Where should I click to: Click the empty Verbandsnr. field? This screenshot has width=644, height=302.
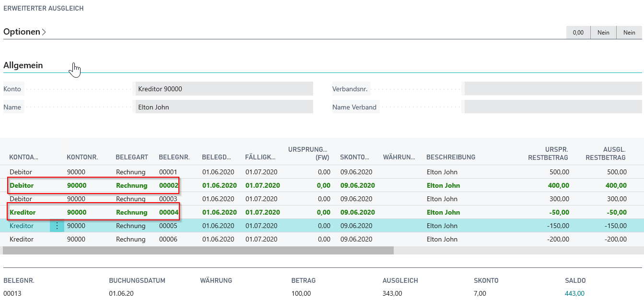(x=553, y=89)
